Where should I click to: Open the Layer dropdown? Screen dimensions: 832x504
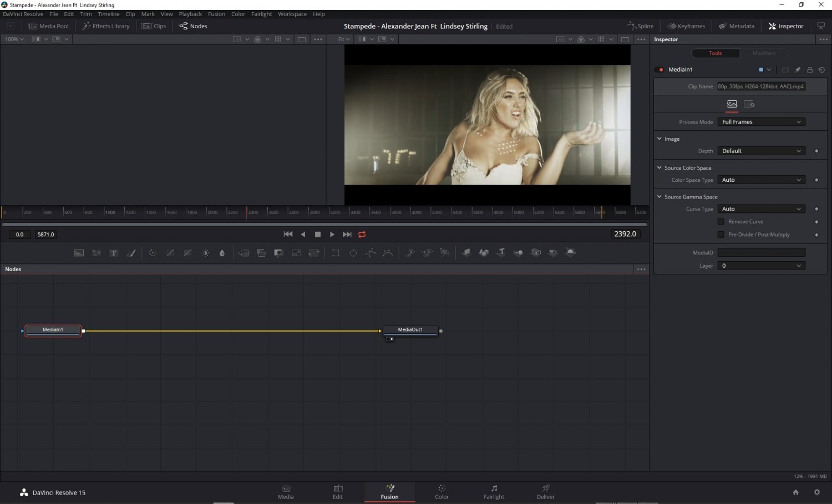(761, 266)
